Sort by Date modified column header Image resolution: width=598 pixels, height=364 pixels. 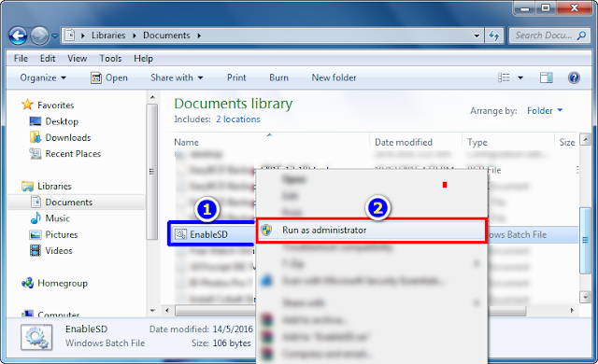point(404,143)
